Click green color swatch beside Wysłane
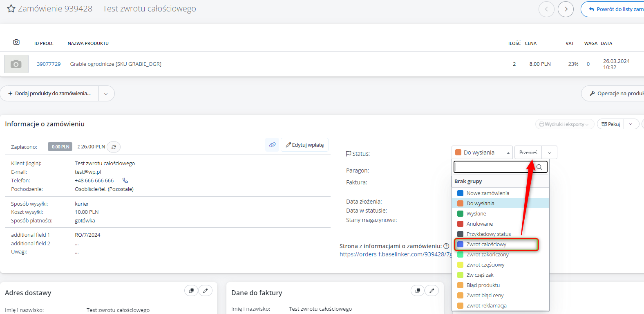 click(460, 214)
